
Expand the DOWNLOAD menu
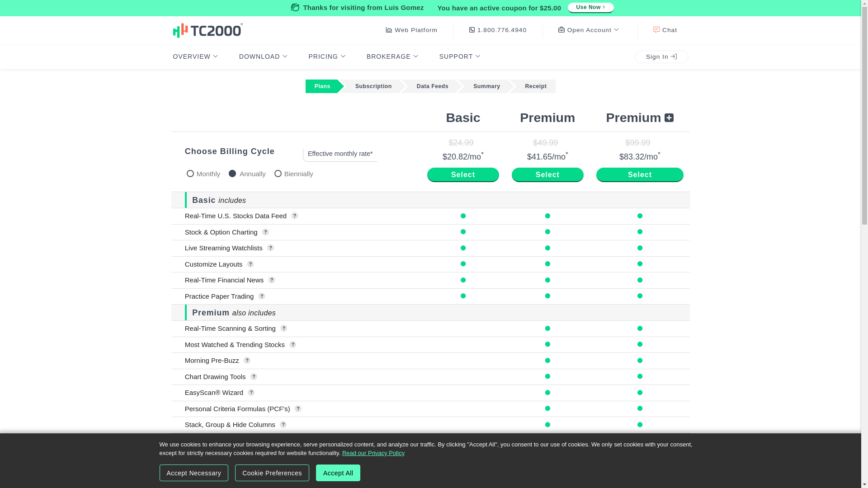pyautogui.click(x=263, y=56)
